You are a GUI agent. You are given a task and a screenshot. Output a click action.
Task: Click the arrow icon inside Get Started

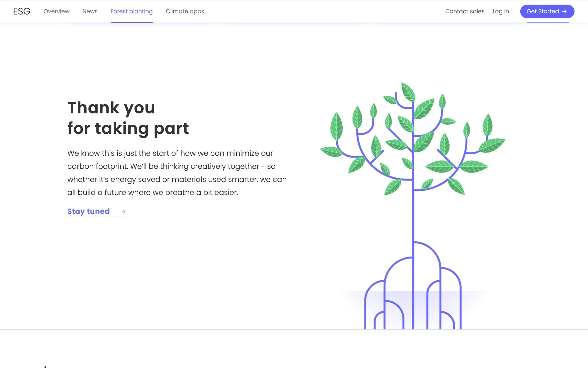pyautogui.click(x=564, y=11)
